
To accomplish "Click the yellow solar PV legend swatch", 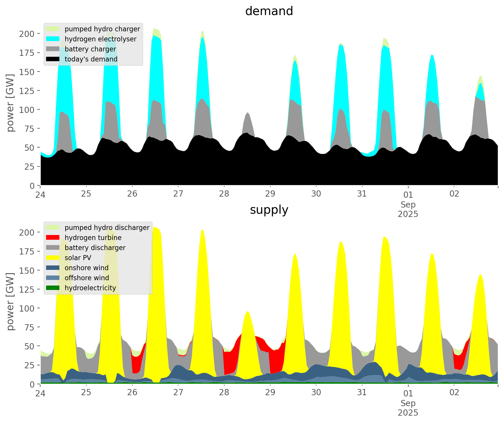I will tap(53, 258).
